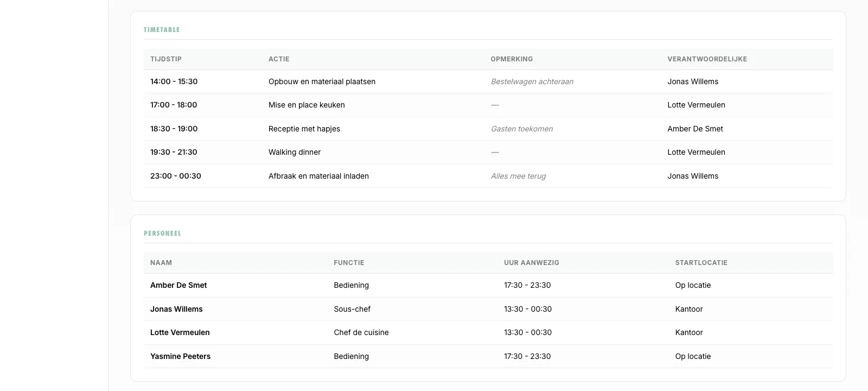Click Kantoor start location for Lotte Vermeulen
The image size is (868, 391).
click(x=689, y=332)
